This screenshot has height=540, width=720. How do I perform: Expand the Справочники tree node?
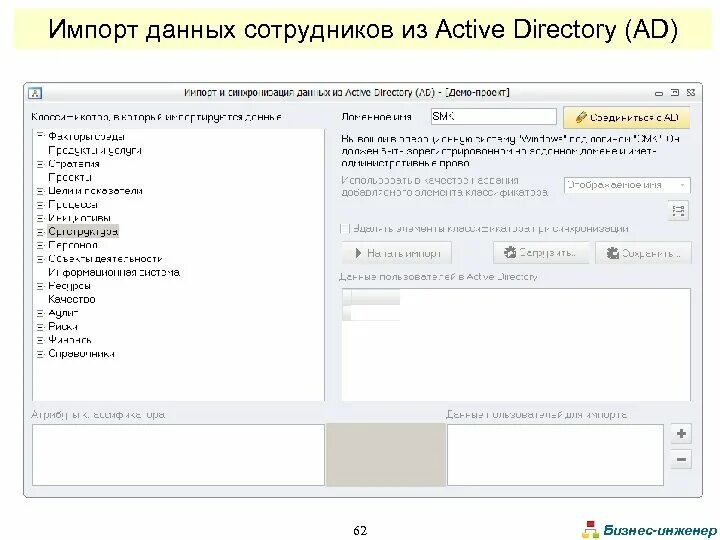(40, 354)
